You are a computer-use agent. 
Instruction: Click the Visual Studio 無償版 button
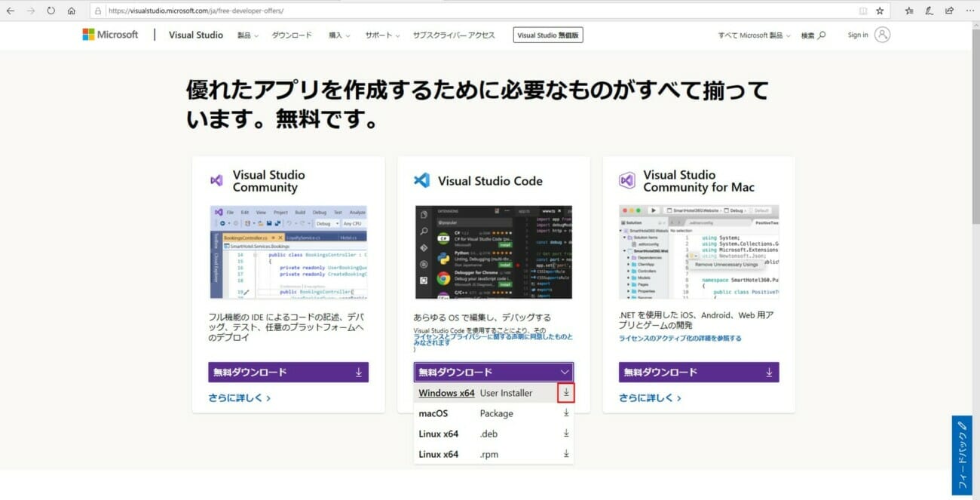click(x=548, y=35)
